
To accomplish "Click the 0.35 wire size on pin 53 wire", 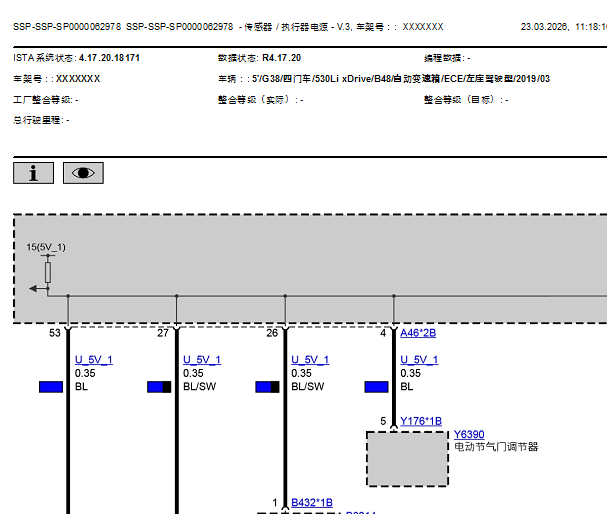I will click(85, 373).
